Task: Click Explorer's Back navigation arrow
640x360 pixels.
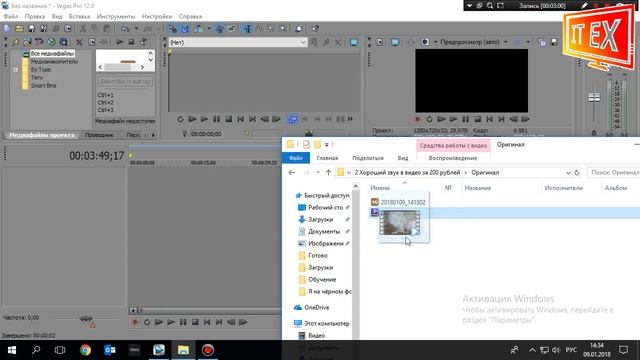Action: coord(291,173)
